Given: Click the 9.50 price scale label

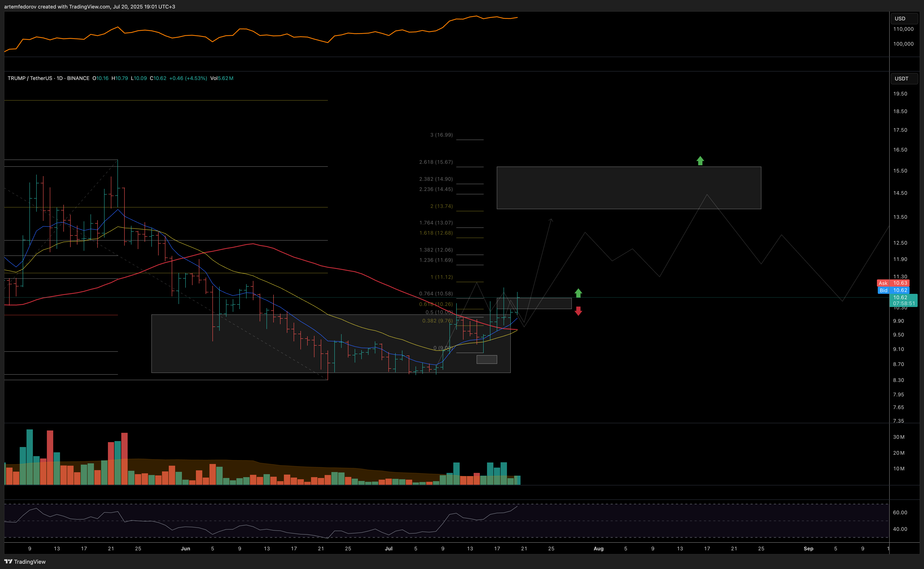Looking at the screenshot, I should pos(898,335).
